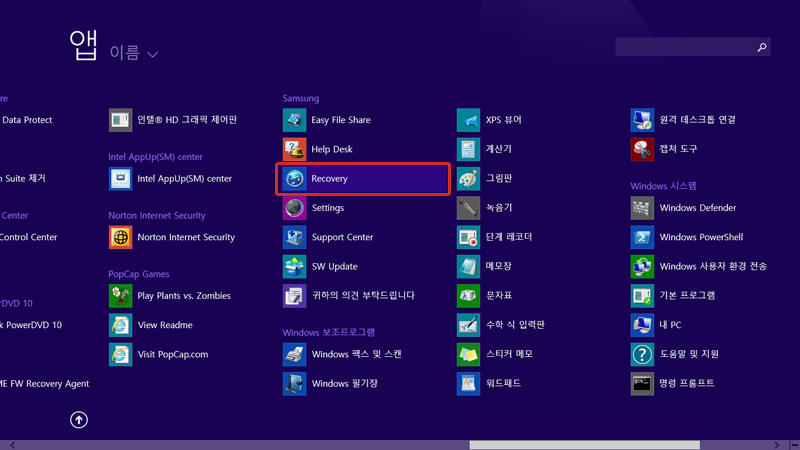800x450 pixels.
Task: Open Norton Internet Security app icon
Action: coord(120,237)
